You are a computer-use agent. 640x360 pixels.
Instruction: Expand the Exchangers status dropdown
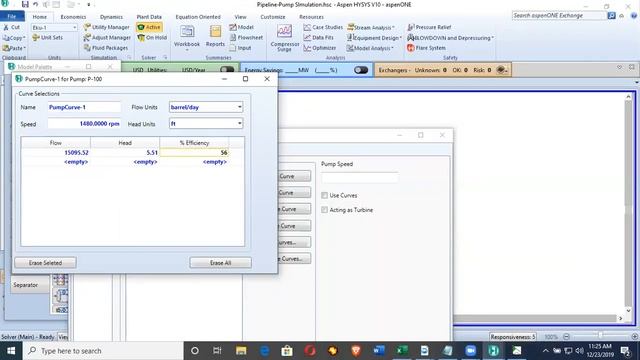[x=502, y=70]
